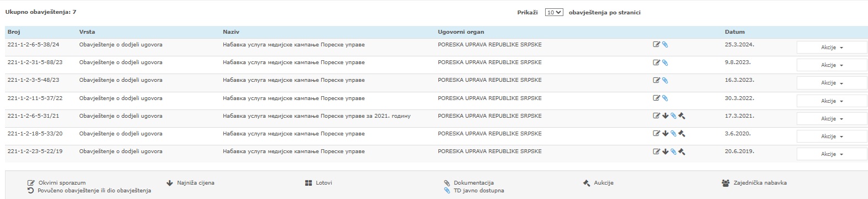Expand Akcije dropdown for 16.3.2023. notice
The image size is (868, 199).
click(832, 83)
